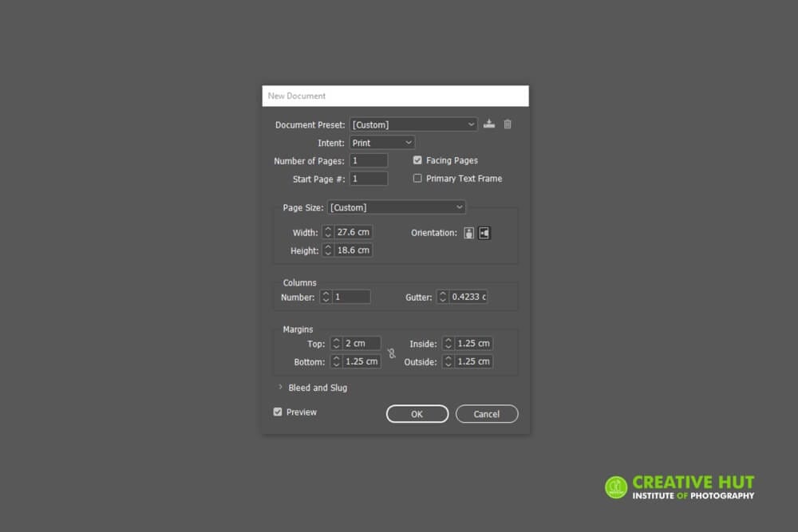Viewport: 798px width, 532px height.
Task: Save the current document preset
Action: [489, 124]
